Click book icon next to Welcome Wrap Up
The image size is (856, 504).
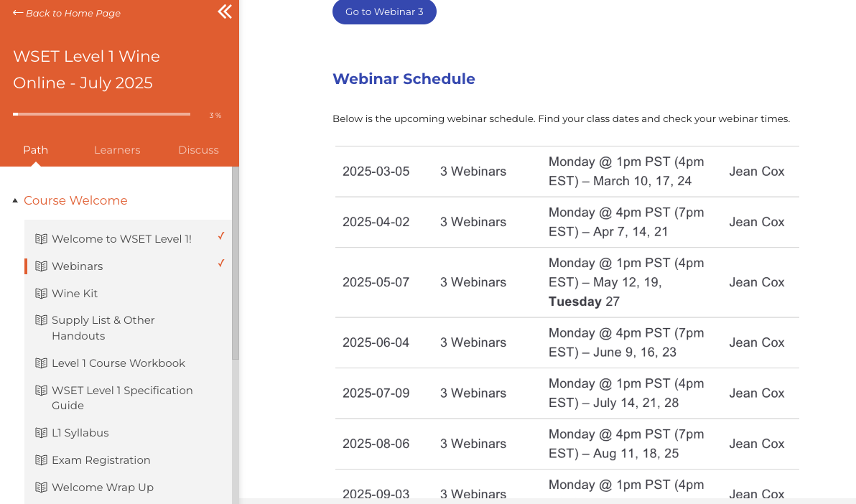(42, 487)
